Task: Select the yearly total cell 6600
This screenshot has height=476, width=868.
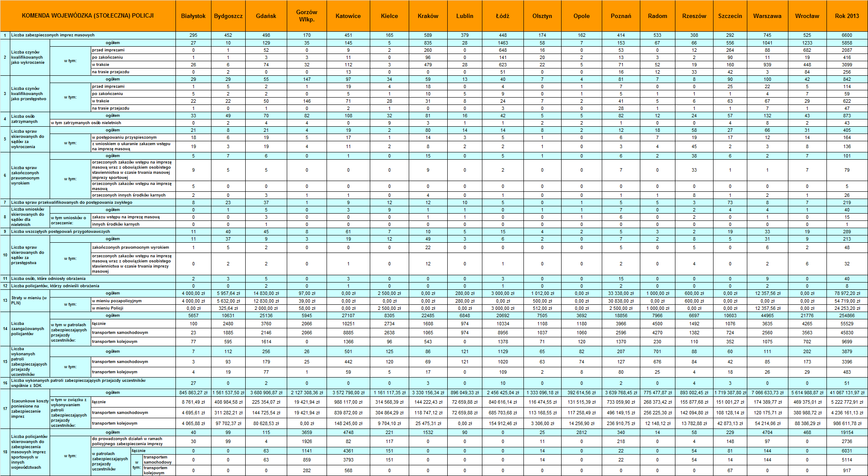Action: (x=847, y=35)
